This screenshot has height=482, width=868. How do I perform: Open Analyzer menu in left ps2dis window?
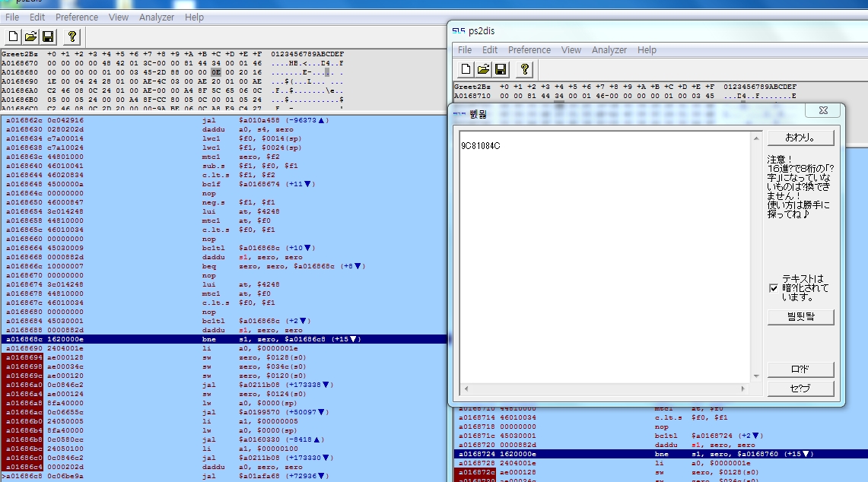(x=157, y=17)
